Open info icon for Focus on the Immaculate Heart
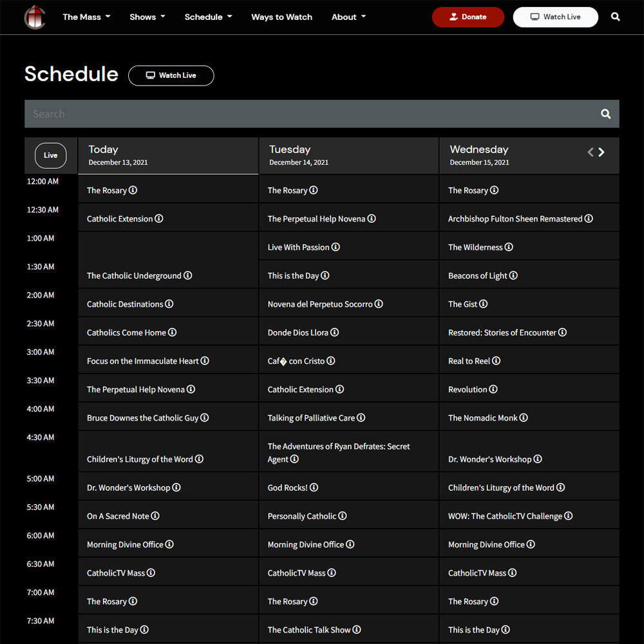The image size is (644, 644). tap(205, 361)
